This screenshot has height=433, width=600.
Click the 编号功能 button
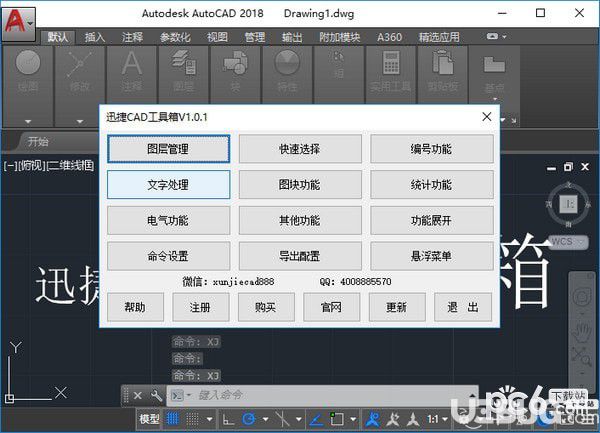pyautogui.click(x=432, y=149)
